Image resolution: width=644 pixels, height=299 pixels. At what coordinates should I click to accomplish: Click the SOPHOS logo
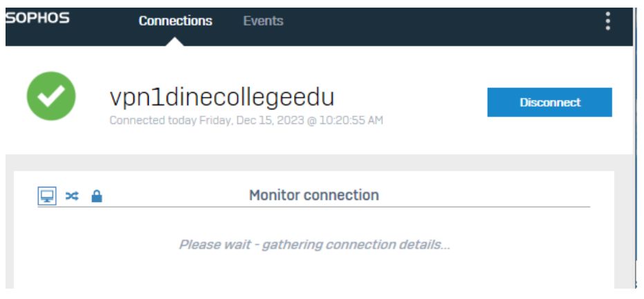pos(38,18)
